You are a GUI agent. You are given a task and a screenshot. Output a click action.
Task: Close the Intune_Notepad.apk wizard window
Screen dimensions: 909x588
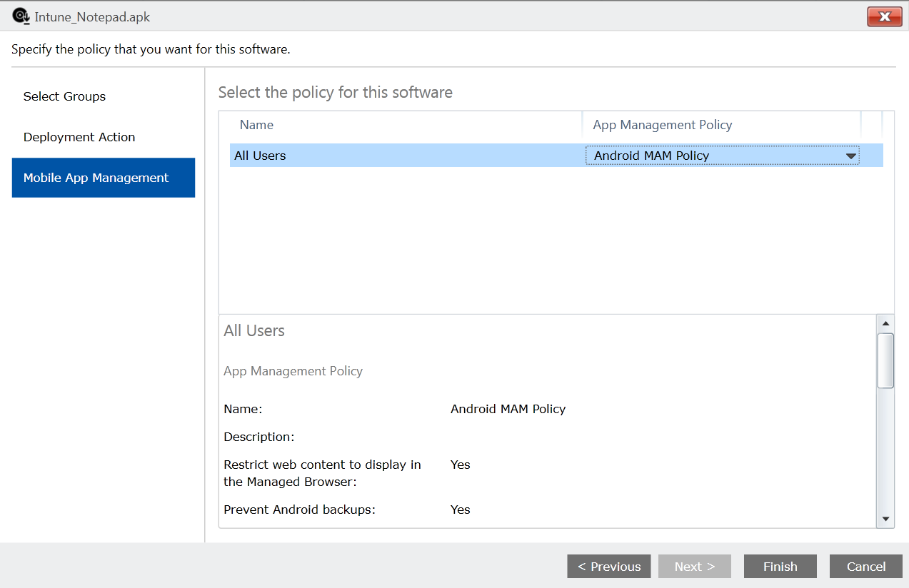click(x=885, y=16)
